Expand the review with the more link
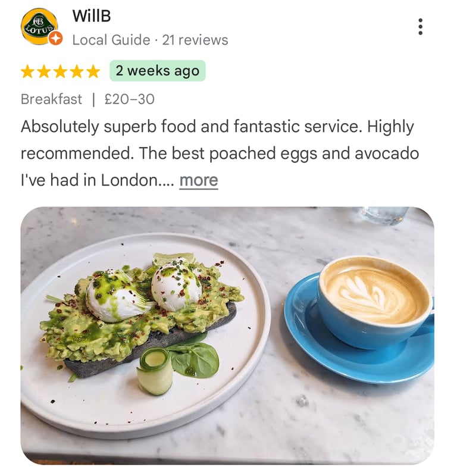Screen dimensions: 457x476 pyautogui.click(x=199, y=180)
